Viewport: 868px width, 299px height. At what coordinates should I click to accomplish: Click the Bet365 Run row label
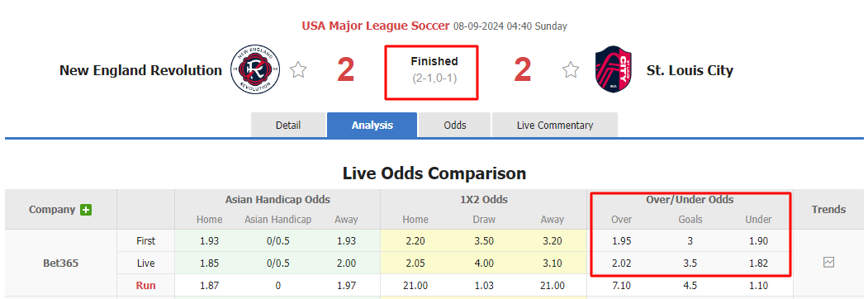click(x=146, y=285)
